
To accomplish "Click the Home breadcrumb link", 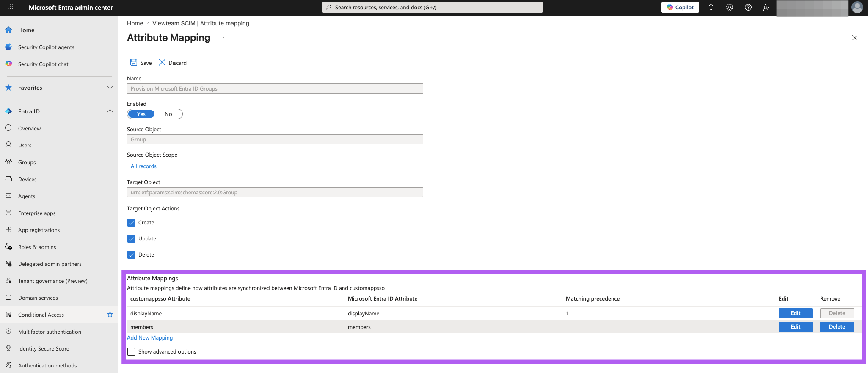I will pos(135,23).
